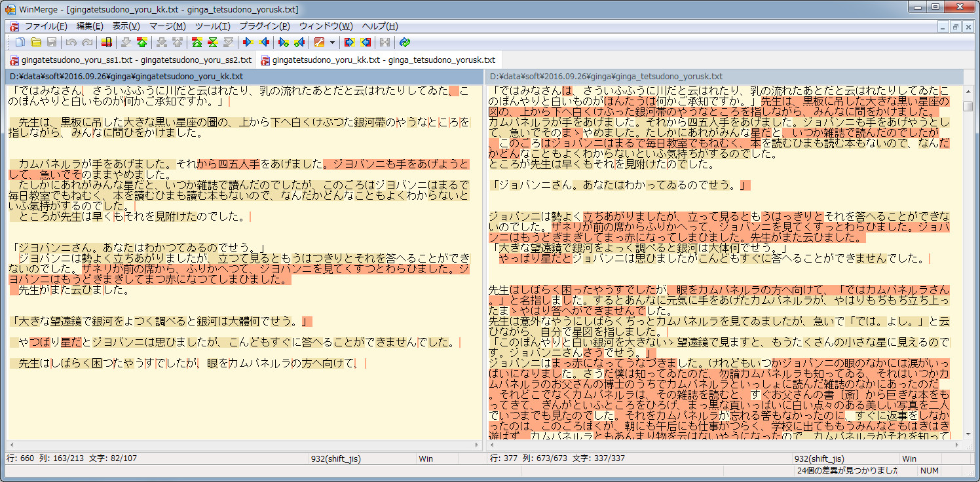Viewport: 980px width, 482px height.
Task: Select the left pane file path header
Action: pos(197,77)
